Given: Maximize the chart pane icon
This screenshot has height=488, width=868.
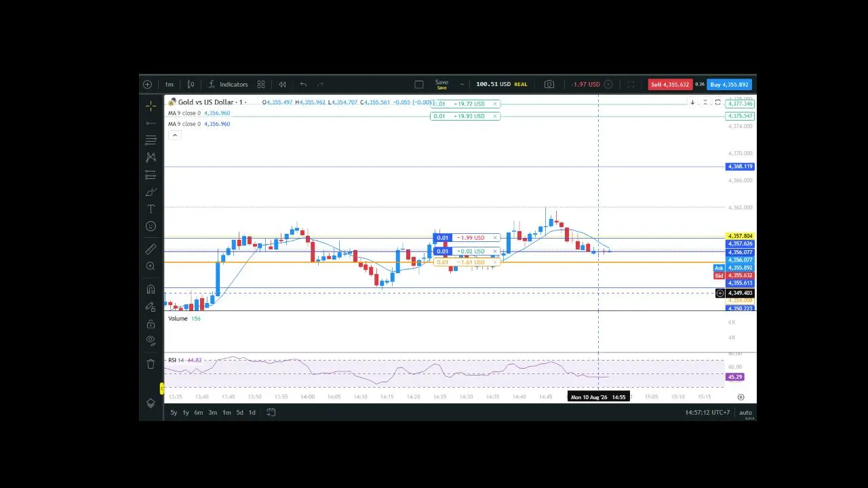Looking at the screenshot, I should [718, 102].
